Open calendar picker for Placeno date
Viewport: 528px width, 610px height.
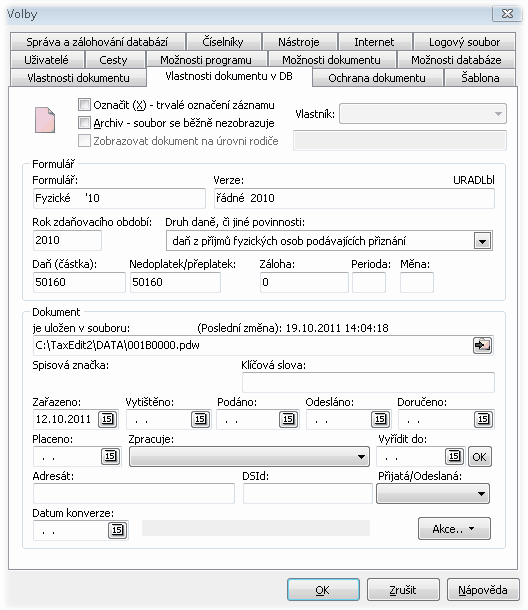point(111,456)
